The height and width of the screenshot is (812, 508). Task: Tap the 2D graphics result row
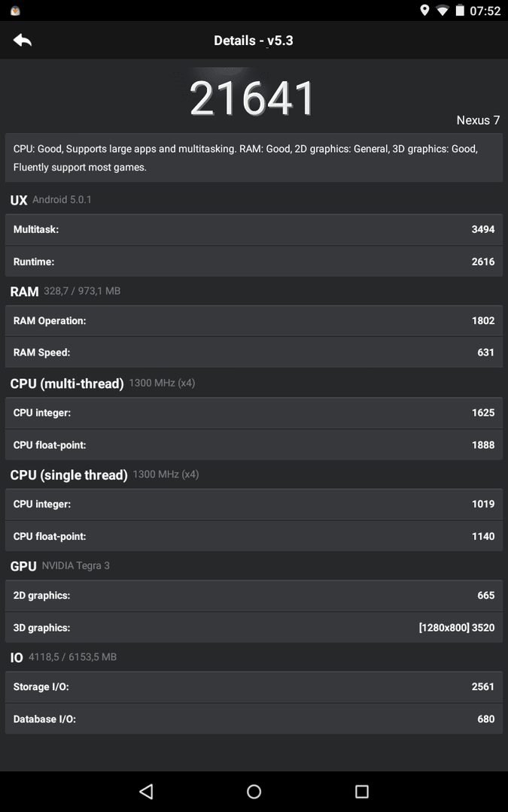(x=254, y=595)
